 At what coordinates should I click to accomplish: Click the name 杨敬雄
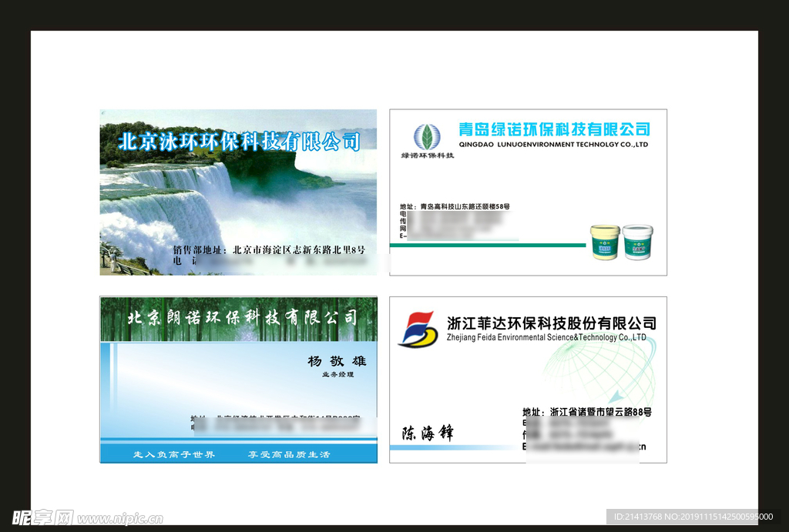(x=337, y=361)
